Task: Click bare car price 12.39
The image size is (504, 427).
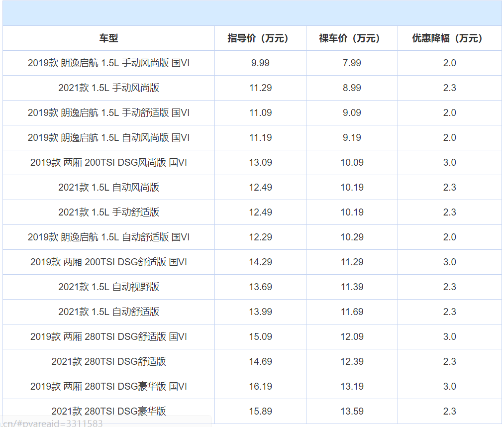Action: tap(352, 361)
